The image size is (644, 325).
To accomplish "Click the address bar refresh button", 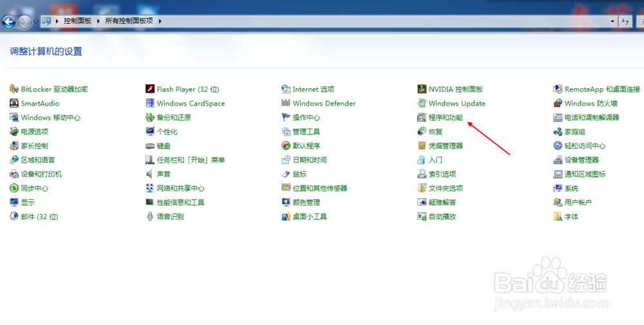I will coord(625,21).
